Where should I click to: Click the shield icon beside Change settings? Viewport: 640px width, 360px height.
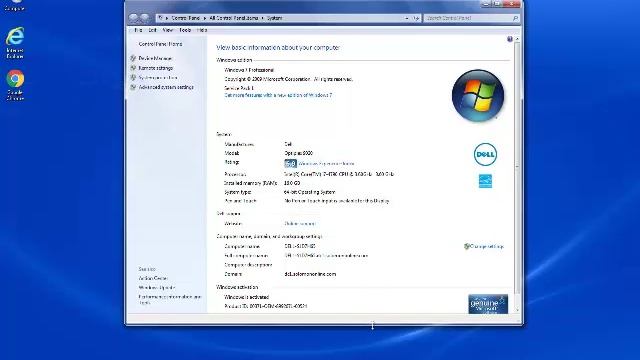[467, 247]
